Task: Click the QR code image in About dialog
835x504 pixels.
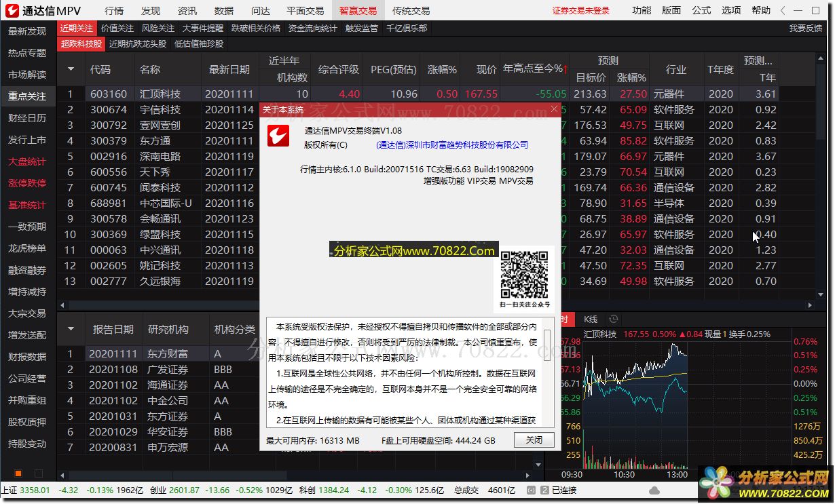Action: pos(524,274)
